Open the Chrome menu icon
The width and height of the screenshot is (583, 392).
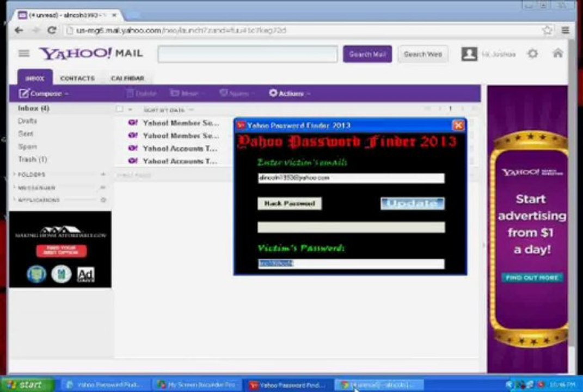[x=565, y=30]
